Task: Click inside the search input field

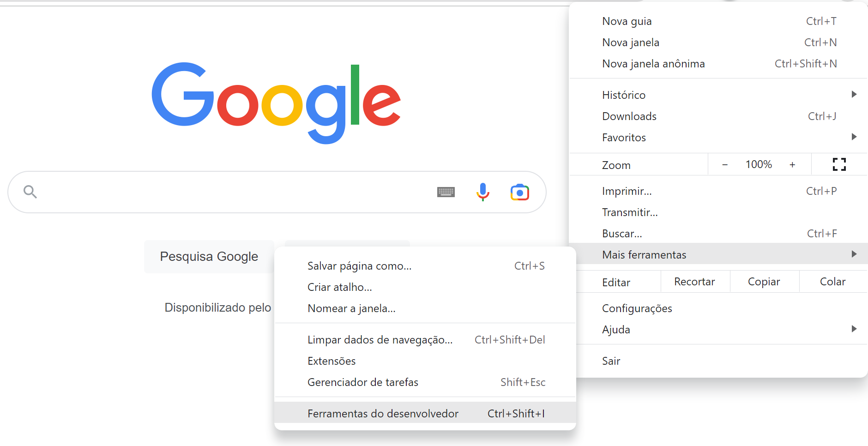Action: 231,192
